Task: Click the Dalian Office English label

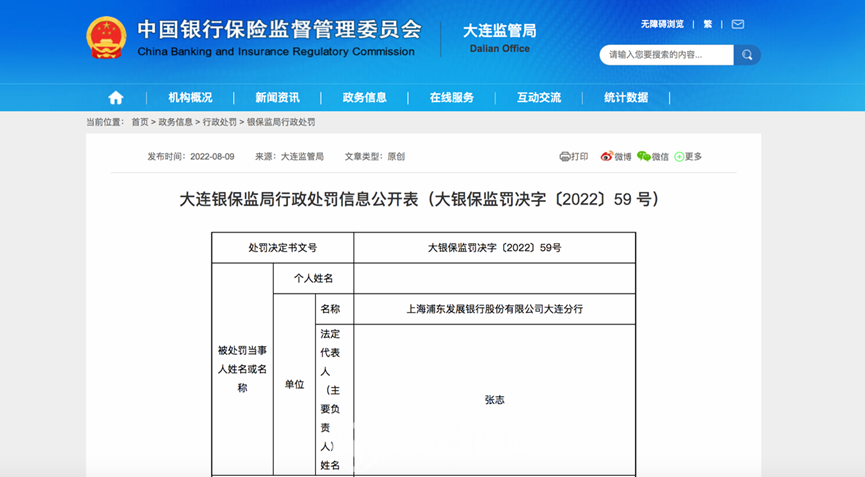Action: tap(500, 49)
